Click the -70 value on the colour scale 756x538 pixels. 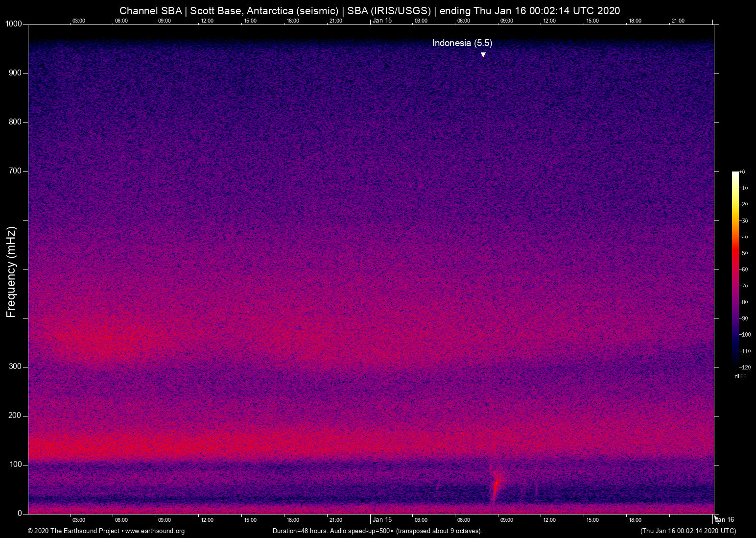click(x=744, y=286)
